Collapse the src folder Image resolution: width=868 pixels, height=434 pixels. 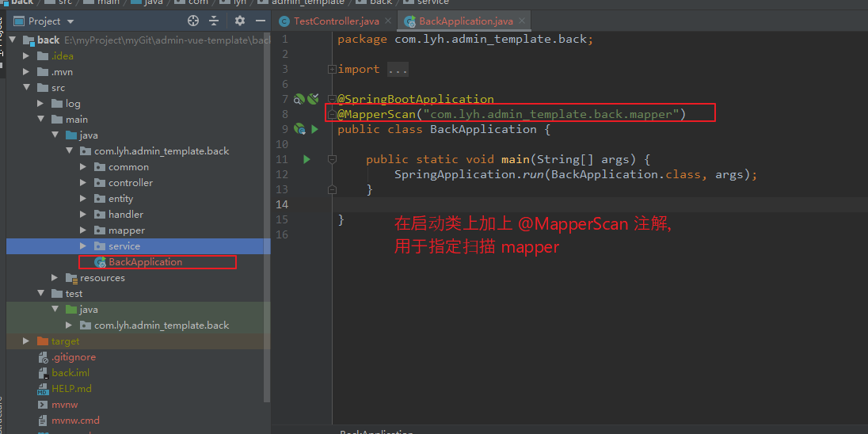point(26,87)
